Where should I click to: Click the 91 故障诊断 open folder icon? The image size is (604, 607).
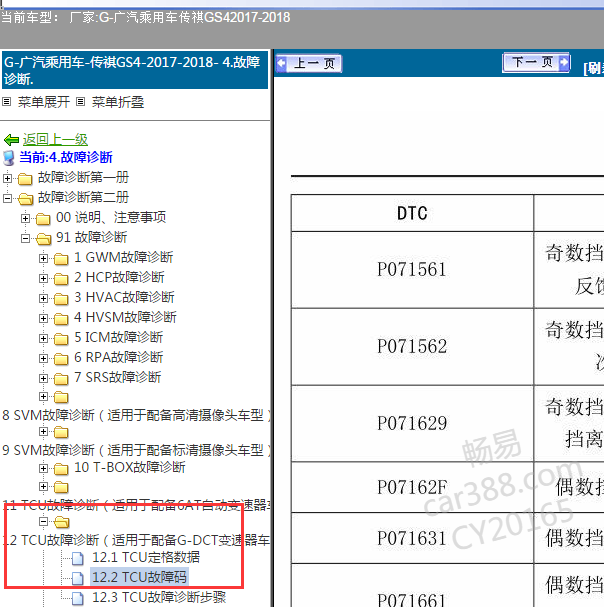click(44, 239)
